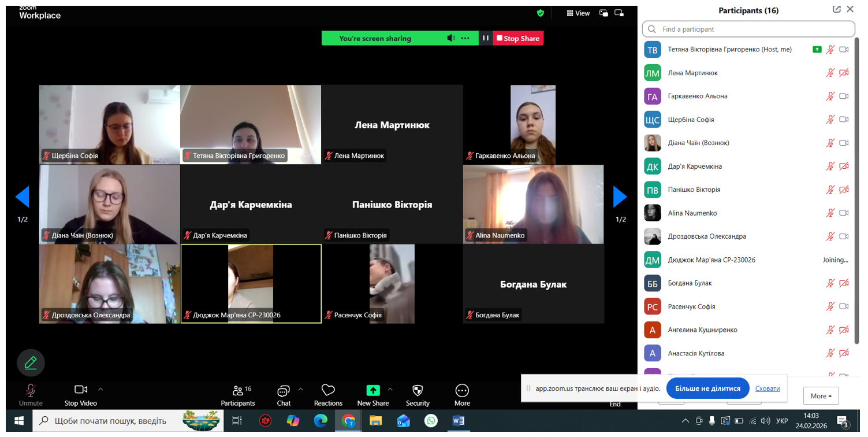The width and height of the screenshot is (868, 437).
Task: Go to the next gallery page with the right arrow
Action: 620,197
